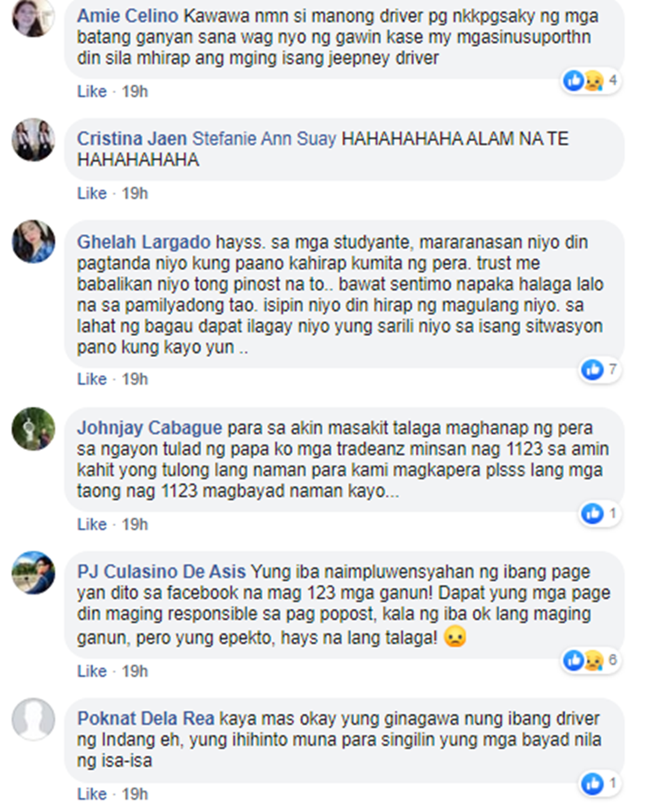The height and width of the screenshot is (812, 658).
Task: Open Cristina Jaen's profile picture
Action: pos(33,139)
